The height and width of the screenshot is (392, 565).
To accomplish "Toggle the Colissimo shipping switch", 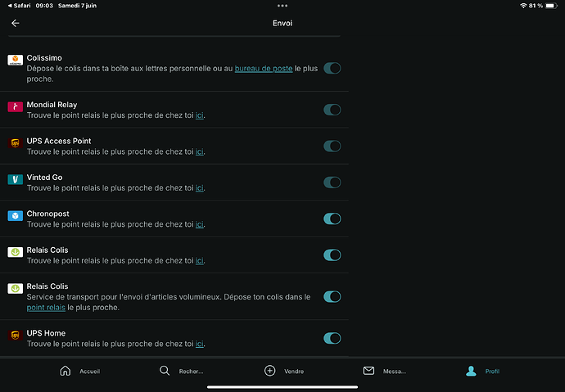I will [x=332, y=68].
